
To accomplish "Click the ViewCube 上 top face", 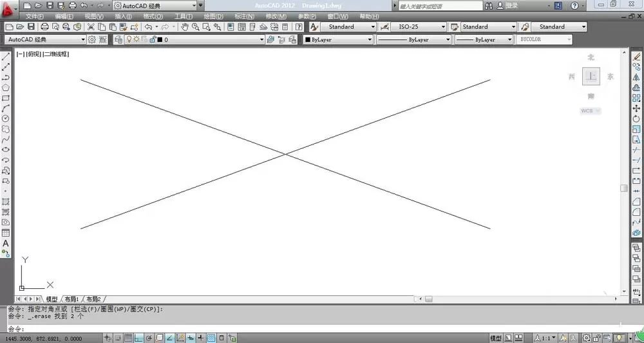I will pos(591,76).
